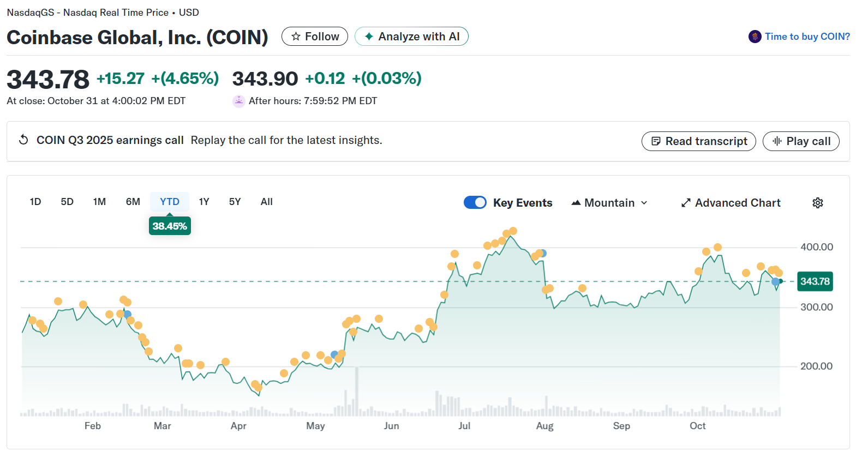Click the mountain chart-type icon
The height and width of the screenshot is (457, 868).
576,202
